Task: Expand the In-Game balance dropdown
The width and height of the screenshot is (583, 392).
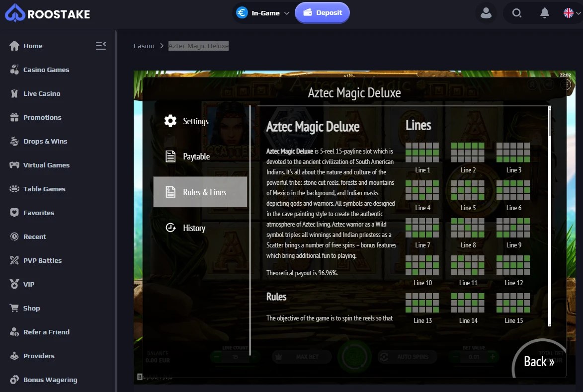Action: [263, 13]
